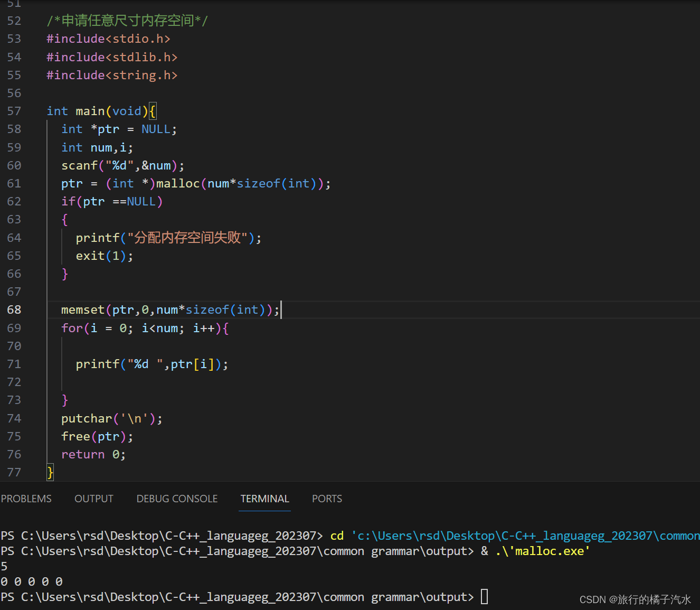
Task: Click NULL on the *ptr declaration line
Action: pyautogui.click(x=156, y=129)
